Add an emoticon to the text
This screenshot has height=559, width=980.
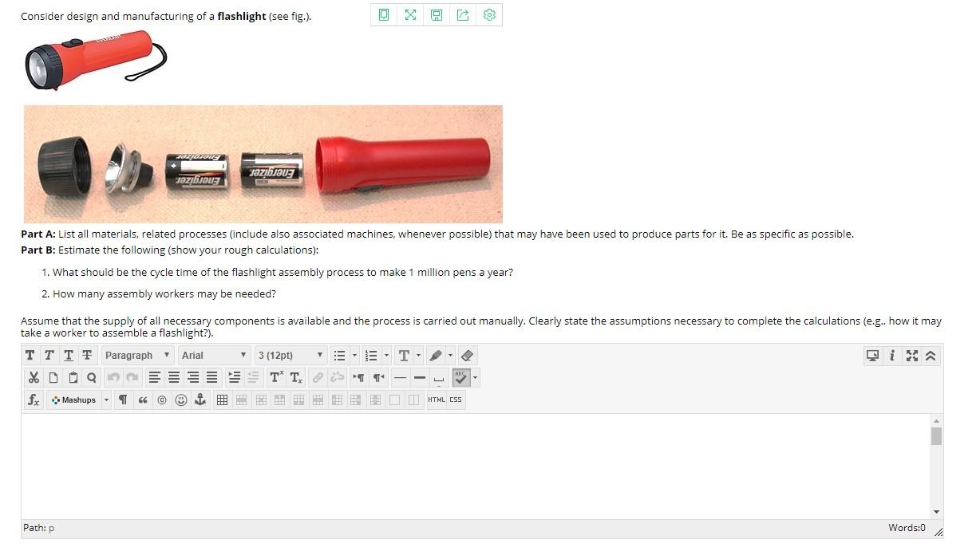pos(181,400)
